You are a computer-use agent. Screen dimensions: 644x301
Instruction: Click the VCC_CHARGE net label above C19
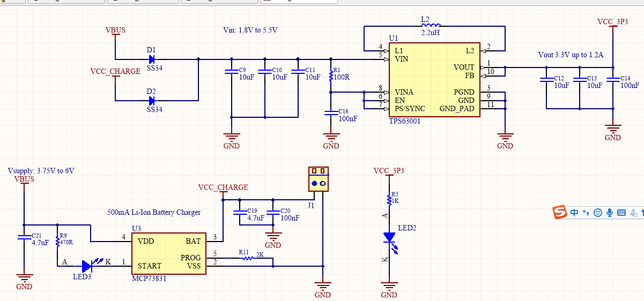pyautogui.click(x=223, y=187)
